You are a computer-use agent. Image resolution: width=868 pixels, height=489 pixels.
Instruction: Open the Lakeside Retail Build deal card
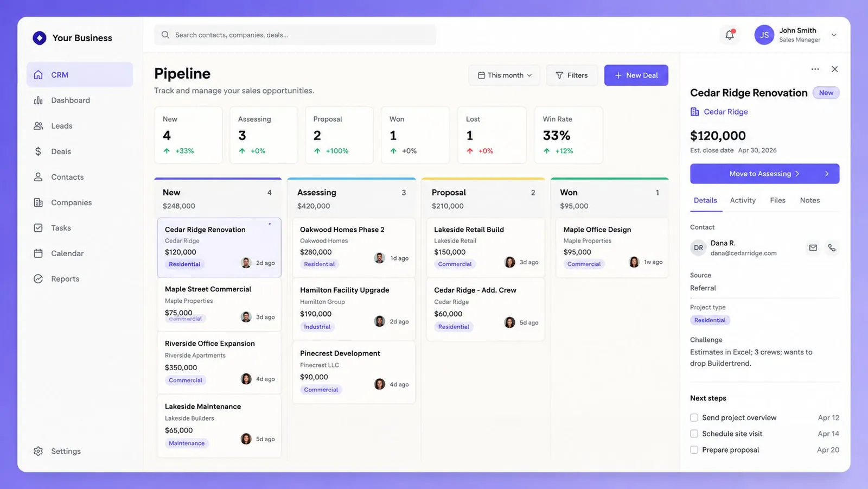pyautogui.click(x=486, y=247)
